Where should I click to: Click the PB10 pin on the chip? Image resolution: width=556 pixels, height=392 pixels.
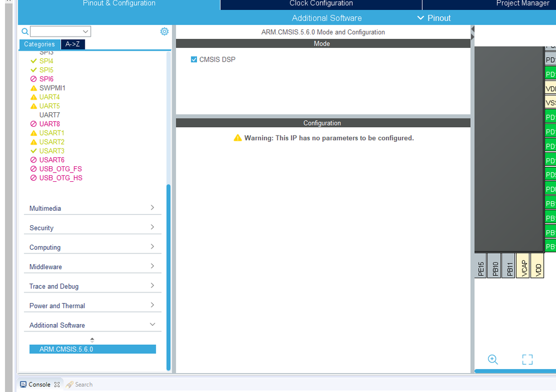pyautogui.click(x=495, y=266)
